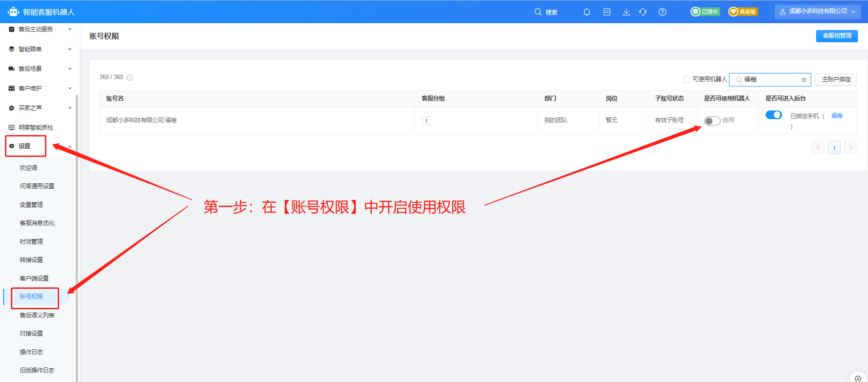
Task: Expand 买家之声 menu chevron
Action: click(x=70, y=108)
